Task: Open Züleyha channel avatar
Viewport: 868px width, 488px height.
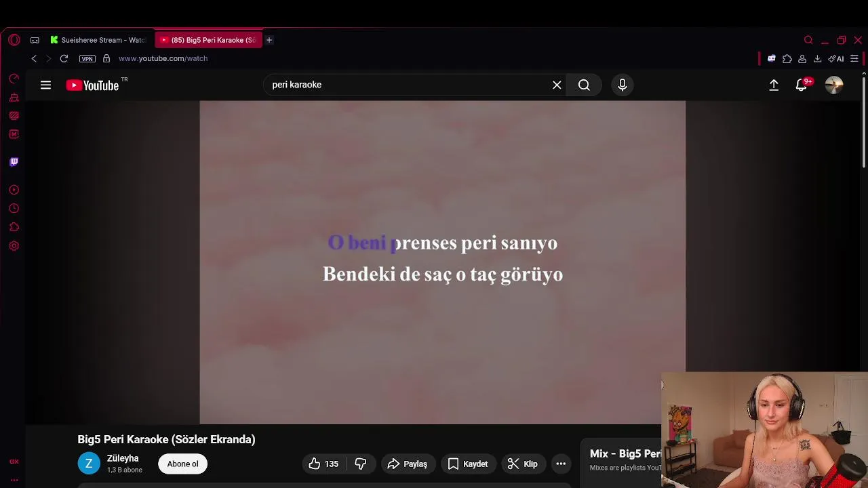Action: [x=89, y=464]
